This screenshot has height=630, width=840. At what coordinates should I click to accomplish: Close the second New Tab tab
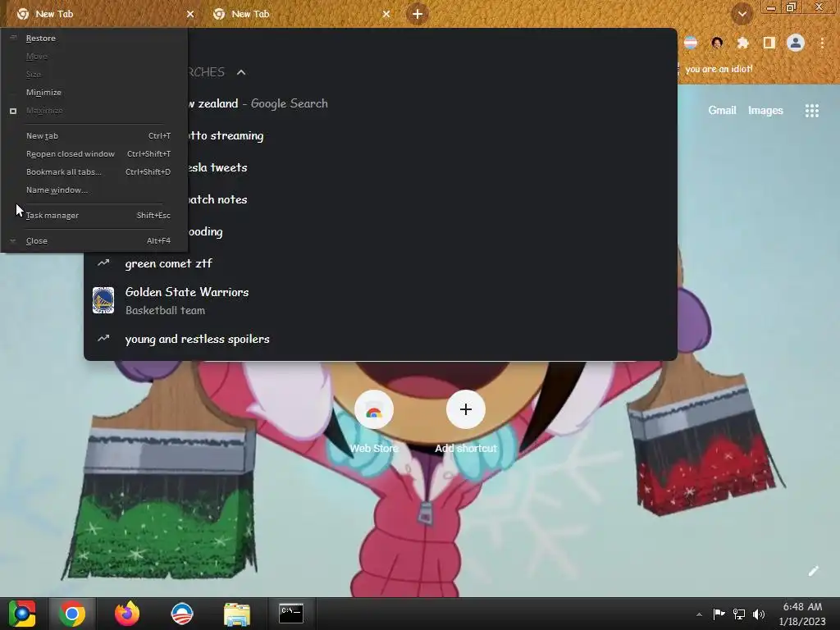pos(386,14)
